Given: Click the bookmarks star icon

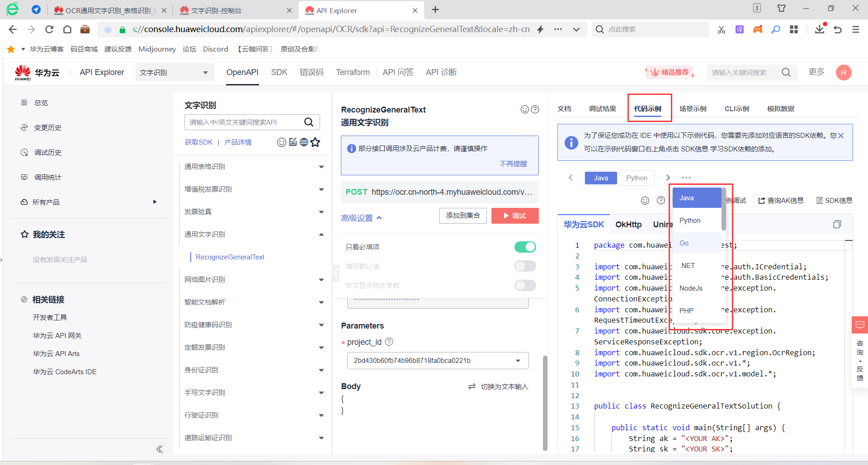Looking at the screenshot, I should pyautogui.click(x=11, y=49).
